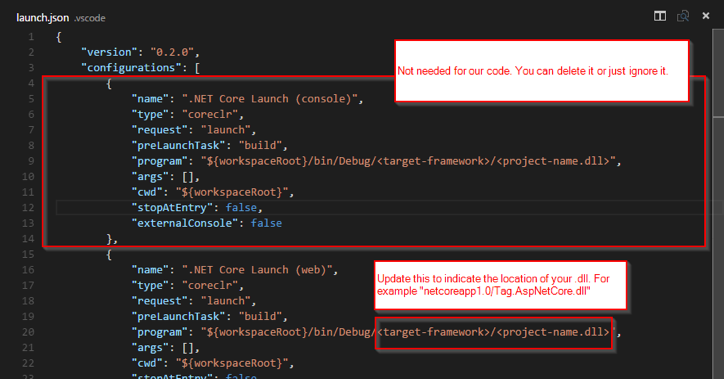Click the "program" key on line 20
724x379 pixels.
[x=160, y=332]
